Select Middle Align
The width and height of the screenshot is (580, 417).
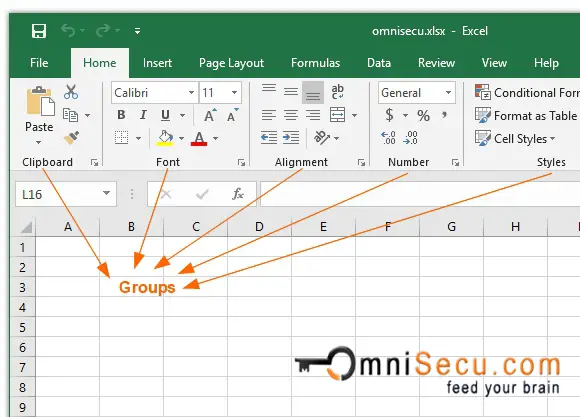[291, 92]
